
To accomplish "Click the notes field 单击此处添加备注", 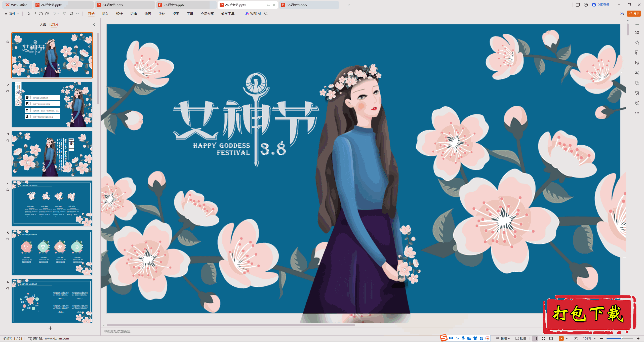I will [x=117, y=331].
